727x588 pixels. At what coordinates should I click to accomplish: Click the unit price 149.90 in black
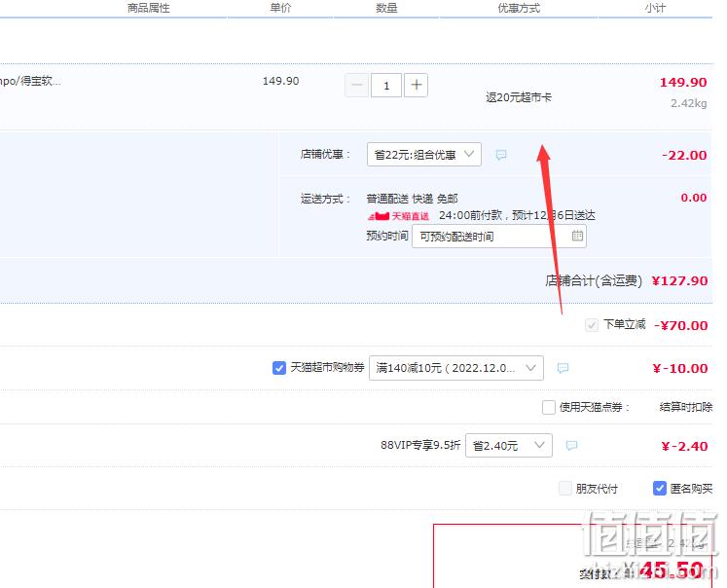280,81
